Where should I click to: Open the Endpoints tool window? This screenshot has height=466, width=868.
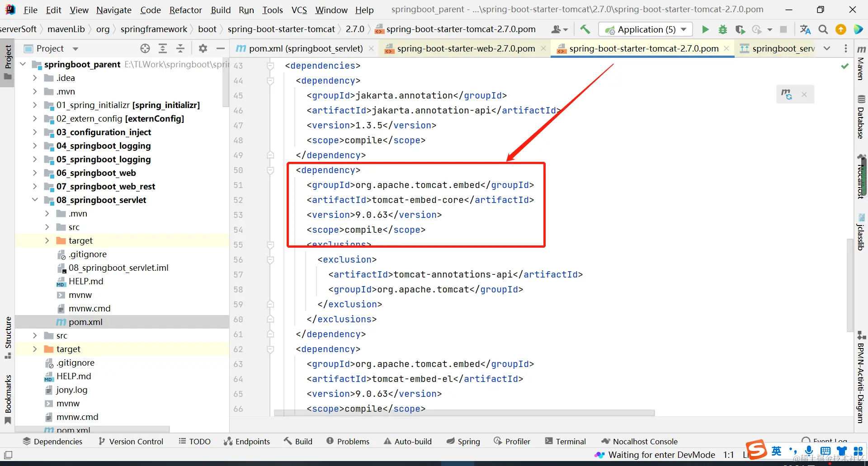[x=247, y=441]
